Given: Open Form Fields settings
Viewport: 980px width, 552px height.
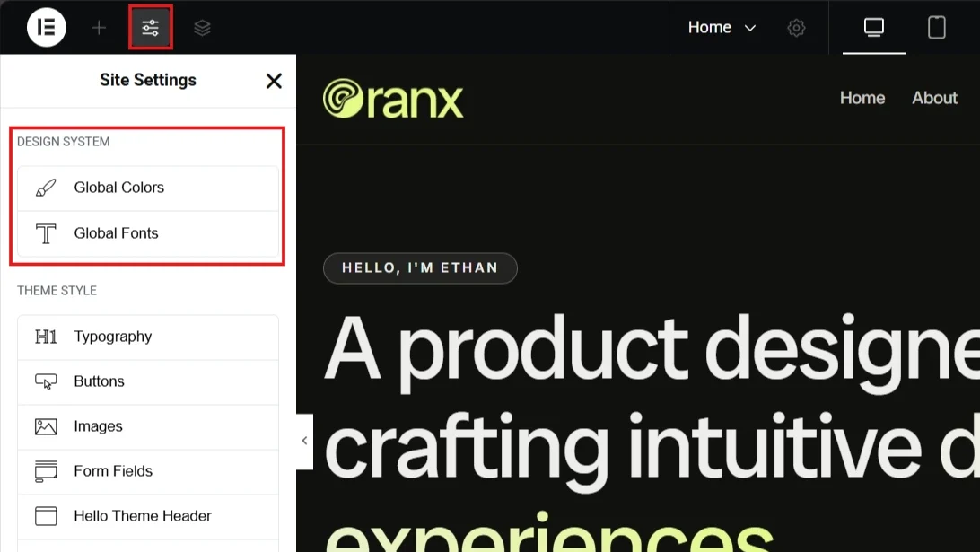Looking at the screenshot, I should (x=148, y=471).
